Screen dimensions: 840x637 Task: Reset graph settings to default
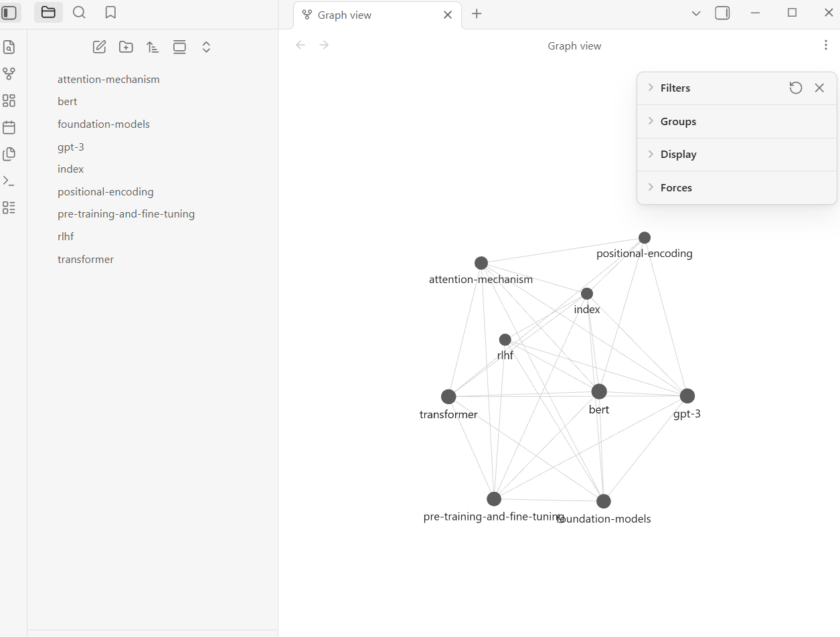point(795,88)
